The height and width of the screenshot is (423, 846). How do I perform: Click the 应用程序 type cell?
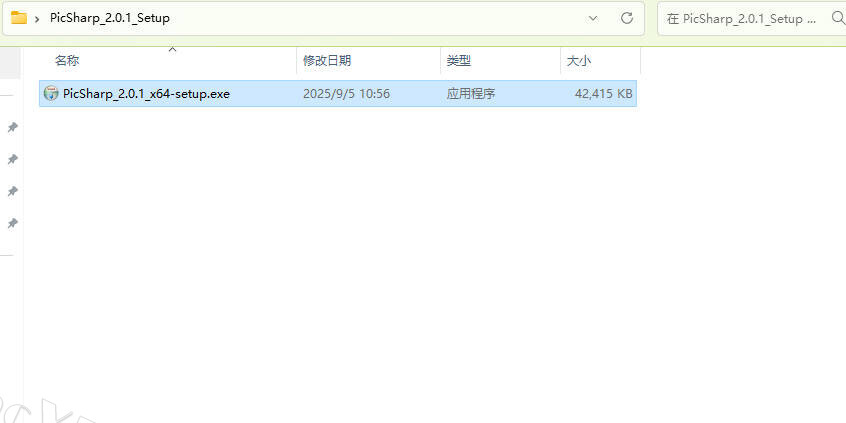click(x=470, y=94)
